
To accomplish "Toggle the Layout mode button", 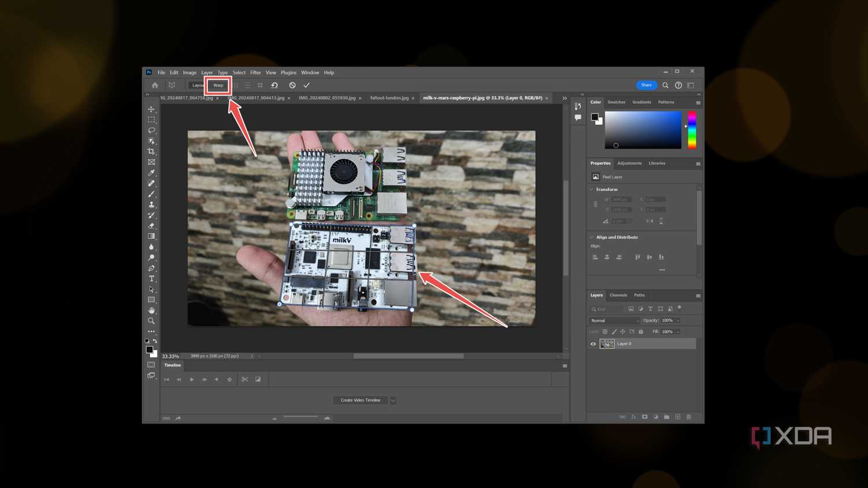I will tap(197, 85).
